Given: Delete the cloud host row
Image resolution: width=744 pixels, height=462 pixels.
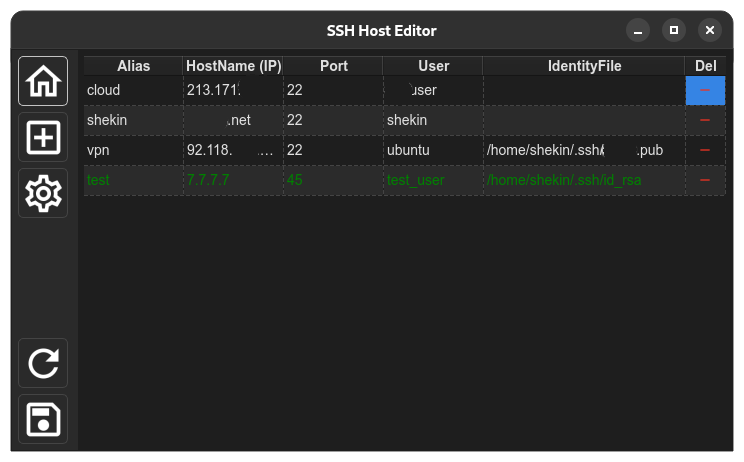Looking at the screenshot, I should coord(705,90).
